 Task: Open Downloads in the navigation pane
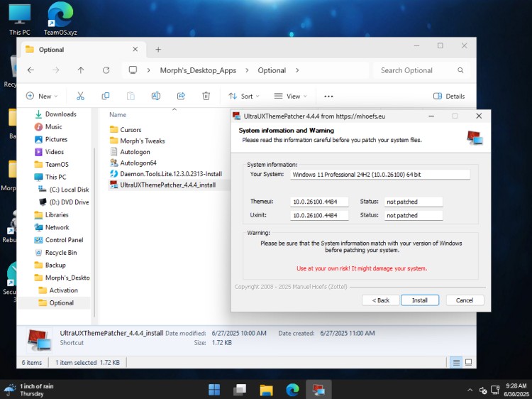[x=55, y=114]
